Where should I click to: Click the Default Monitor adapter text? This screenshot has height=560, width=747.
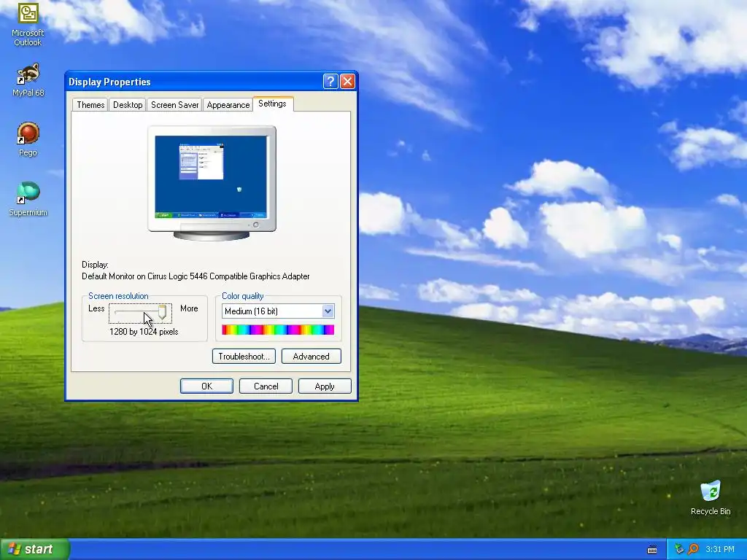coord(196,276)
